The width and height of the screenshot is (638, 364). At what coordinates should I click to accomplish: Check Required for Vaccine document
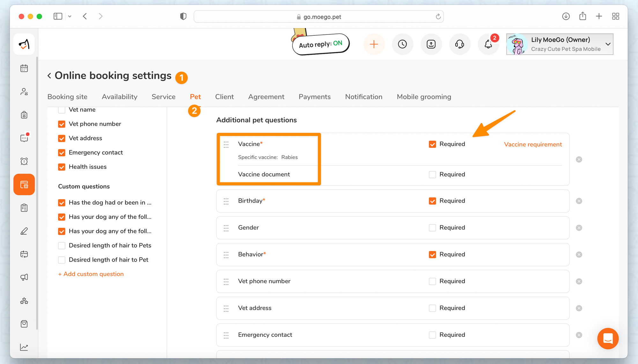coord(432,175)
